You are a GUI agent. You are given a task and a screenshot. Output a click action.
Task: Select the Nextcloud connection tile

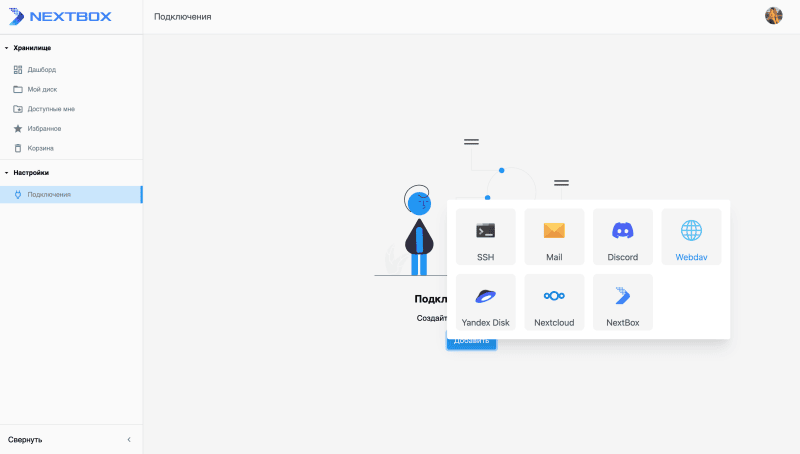pyautogui.click(x=554, y=302)
